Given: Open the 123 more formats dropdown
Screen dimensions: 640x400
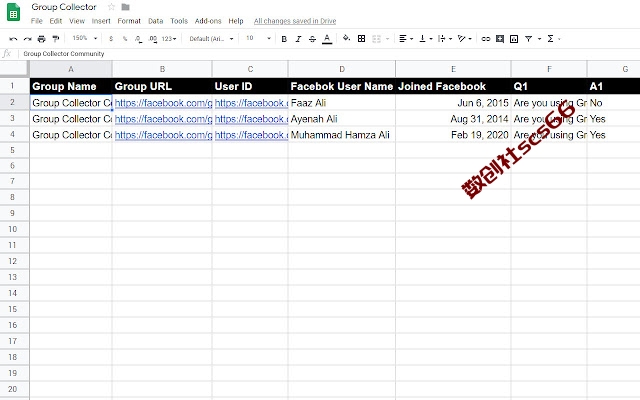Looking at the screenshot, I should pos(169,39).
